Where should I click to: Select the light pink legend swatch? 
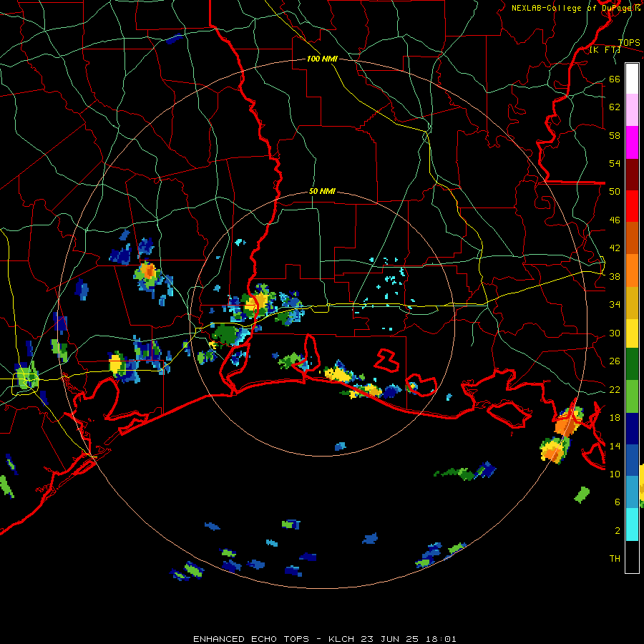[632, 110]
